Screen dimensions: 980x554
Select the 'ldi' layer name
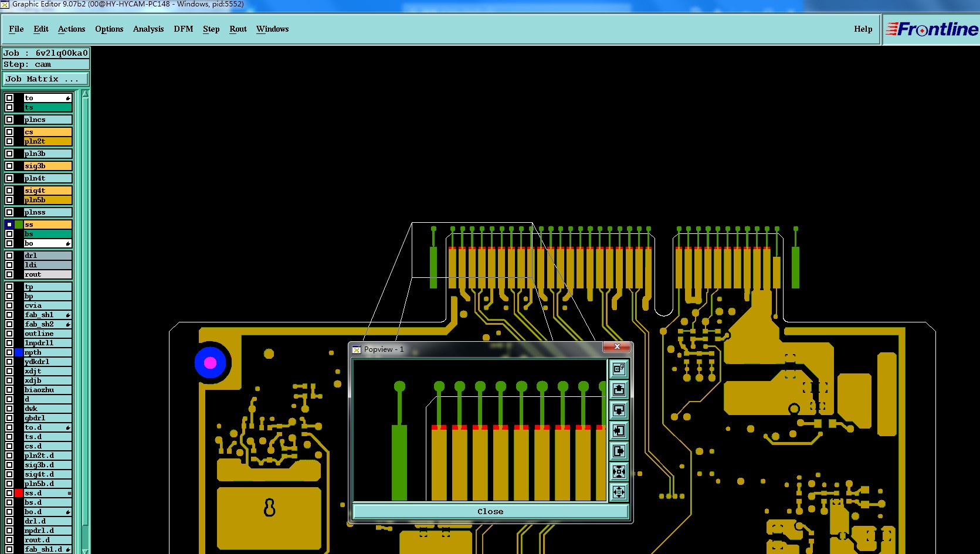pyautogui.click(x=48, y=265)
